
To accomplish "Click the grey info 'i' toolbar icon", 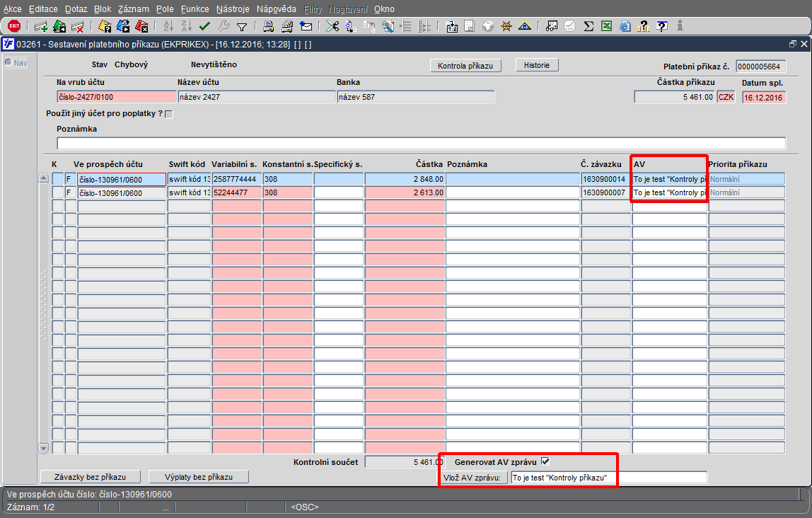I will pyautogui.click(x=680, y=25).
